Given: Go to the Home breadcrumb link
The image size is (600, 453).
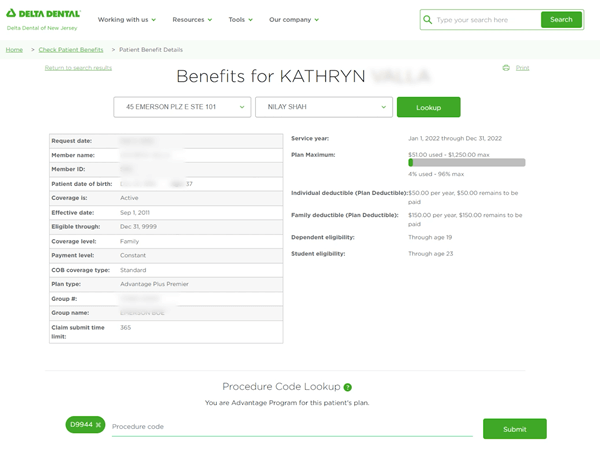Looking at the screenshot, I should pyautogui.click(x=14, y=50).
